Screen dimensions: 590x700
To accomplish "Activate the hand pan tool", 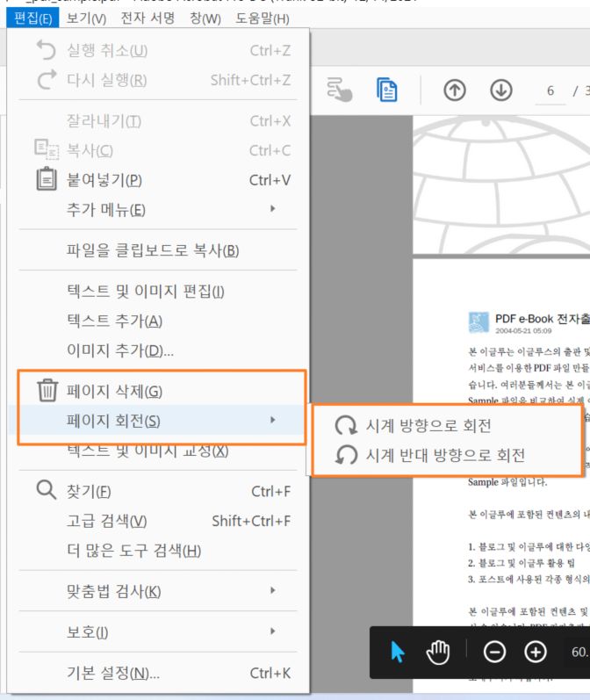I will click(438, 653).
